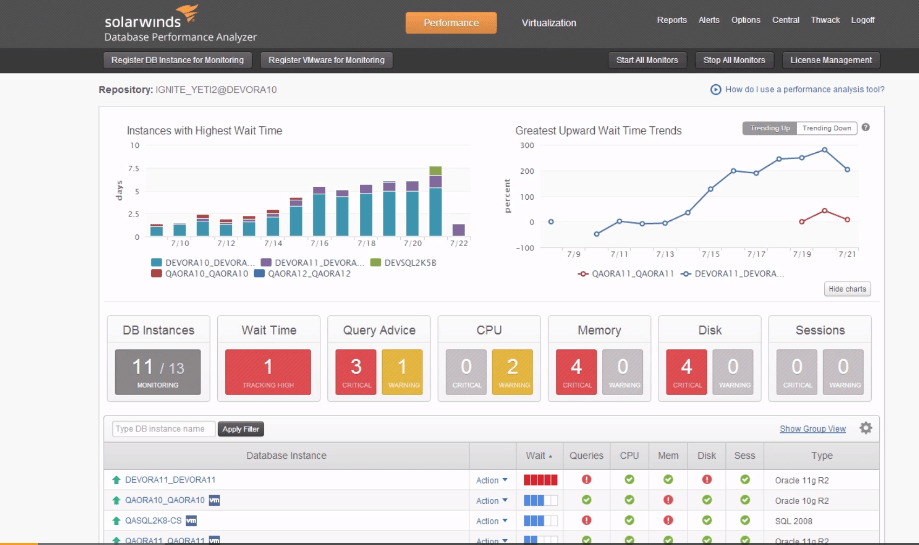Click the play icon for the performance analysis tool help
919x545 pixels.
[716, 89]
